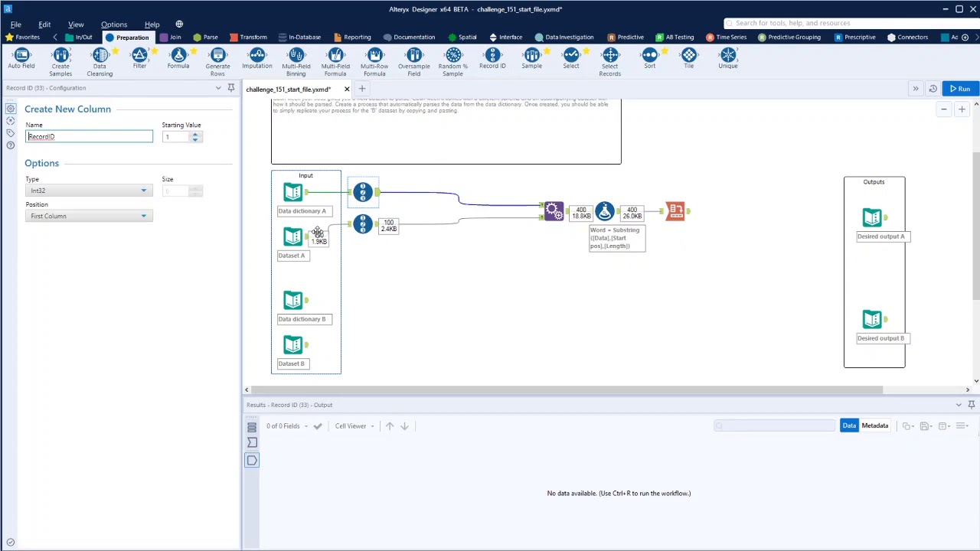980x551 pixels.
Task: Pin the Configuration window
Action: (231, 88)
